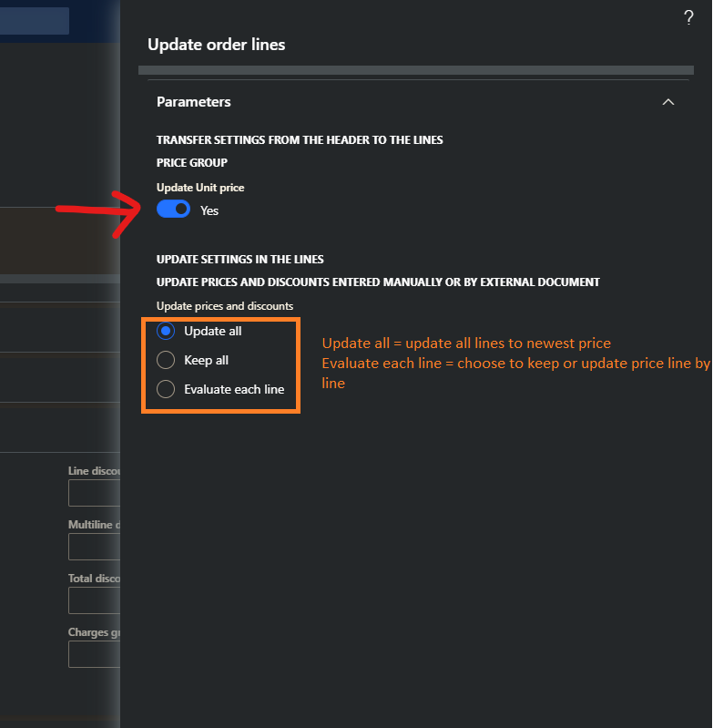Click the Evaluate each line label
Screen dimensions: 713x728
pos(234,390)
